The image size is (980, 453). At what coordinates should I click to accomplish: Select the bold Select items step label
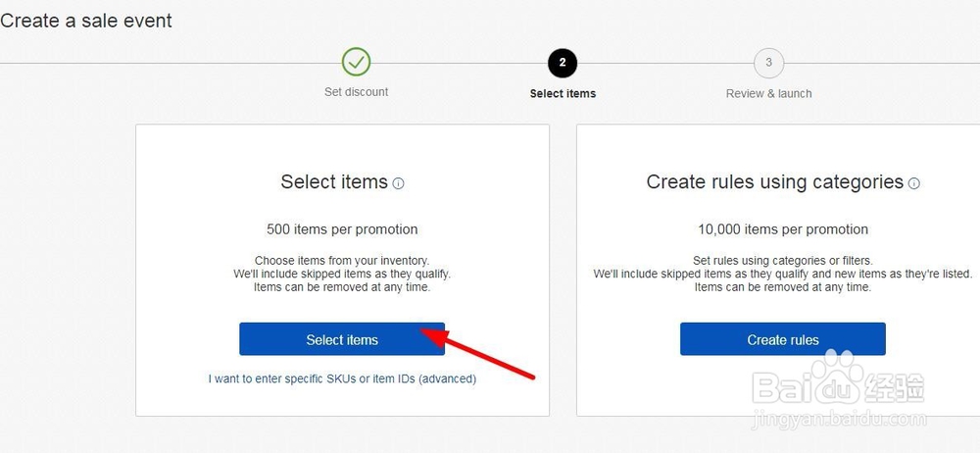(x=563, y=94)
